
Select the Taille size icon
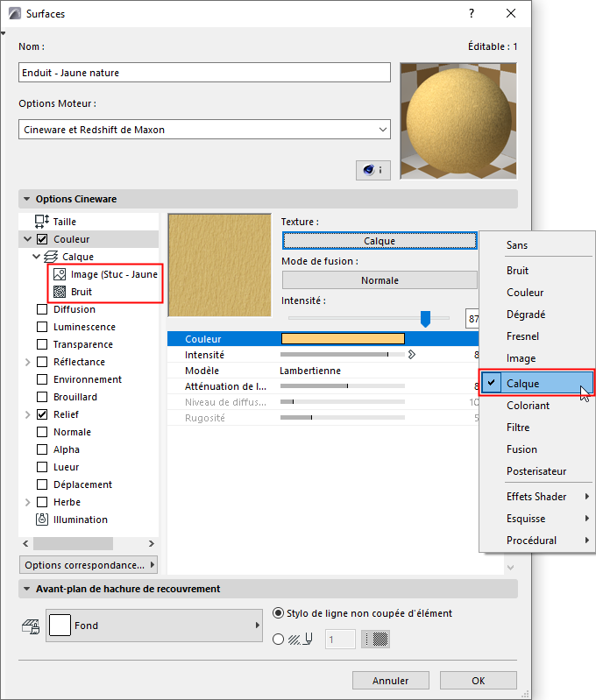click(42, 222)
